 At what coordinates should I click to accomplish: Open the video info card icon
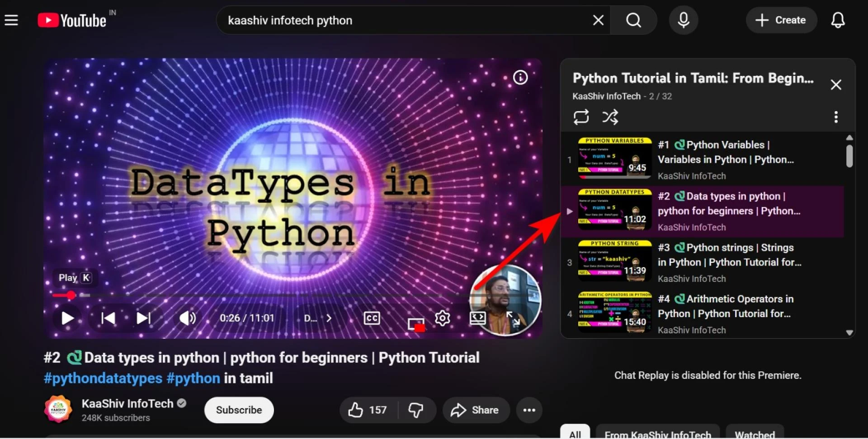(520, 78)
